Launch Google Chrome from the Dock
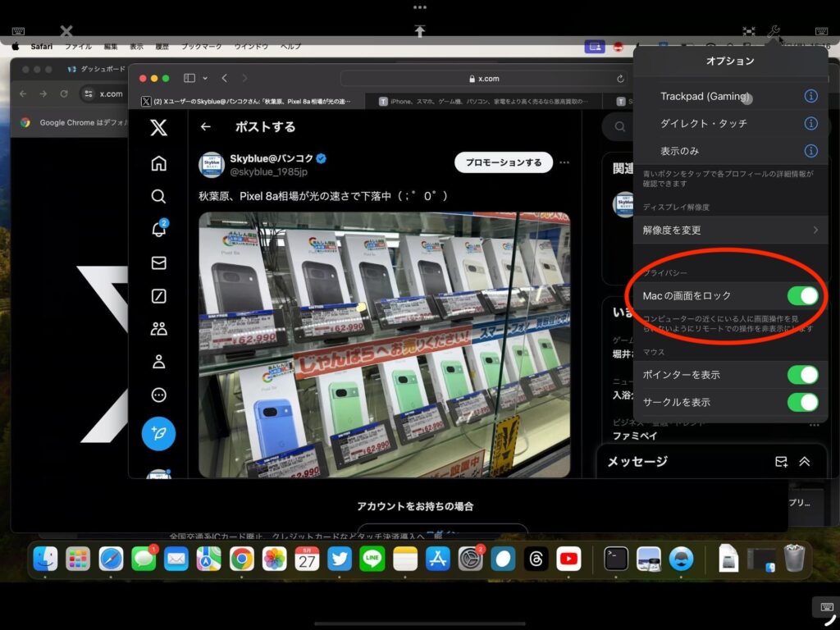This screenshot has width=840, height=630. click(242, 559)
